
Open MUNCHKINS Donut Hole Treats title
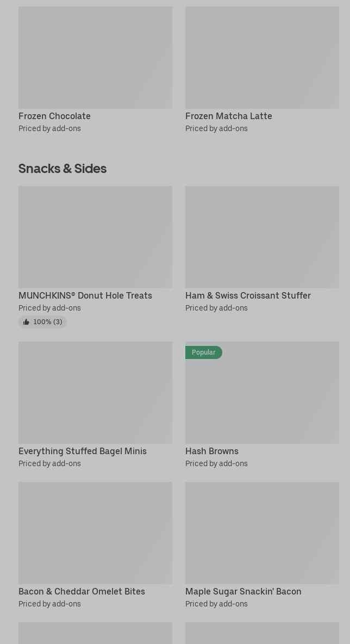[x=85, y=295]
